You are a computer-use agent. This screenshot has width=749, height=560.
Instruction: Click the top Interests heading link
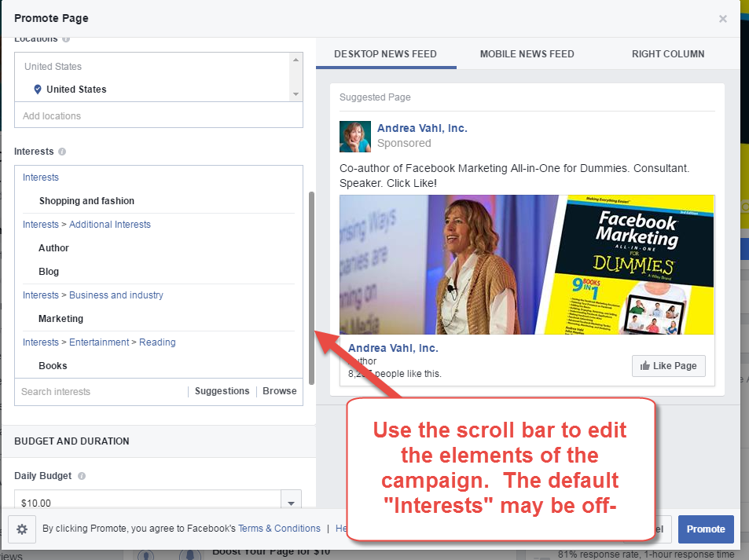(x=41, y=178)
